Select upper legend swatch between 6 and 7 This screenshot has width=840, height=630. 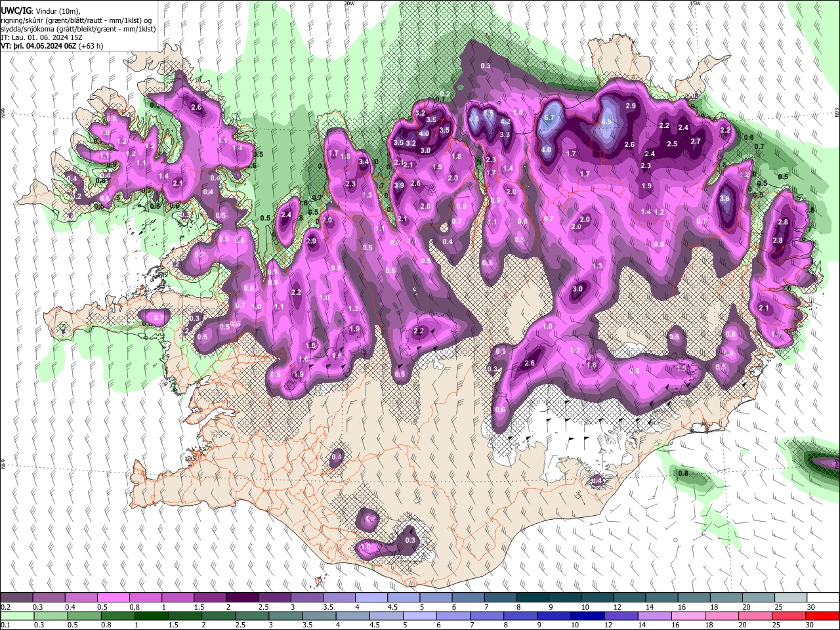click(x=468, y=598)
